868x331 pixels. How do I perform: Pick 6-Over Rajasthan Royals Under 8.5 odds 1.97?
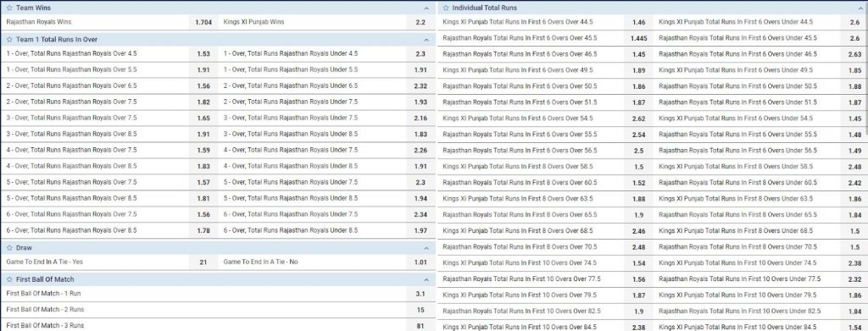click(420, 230)
